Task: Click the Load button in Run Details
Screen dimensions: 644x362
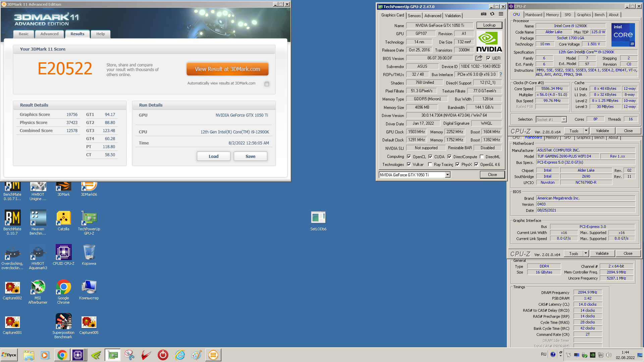Action: click(x=213, y=156)
